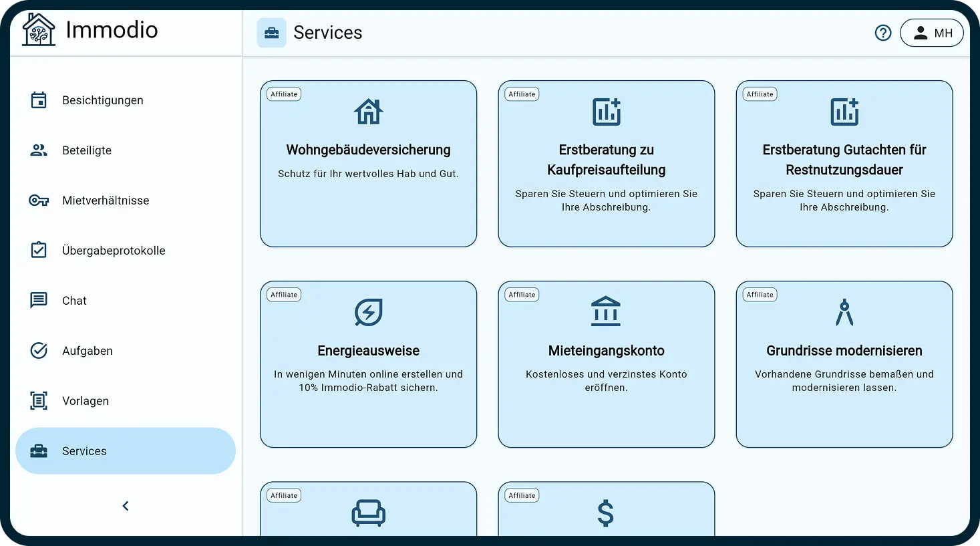
Task: Click Affiliate badge on Kaufpreisaufteilung card
Action: pos(522,94)
